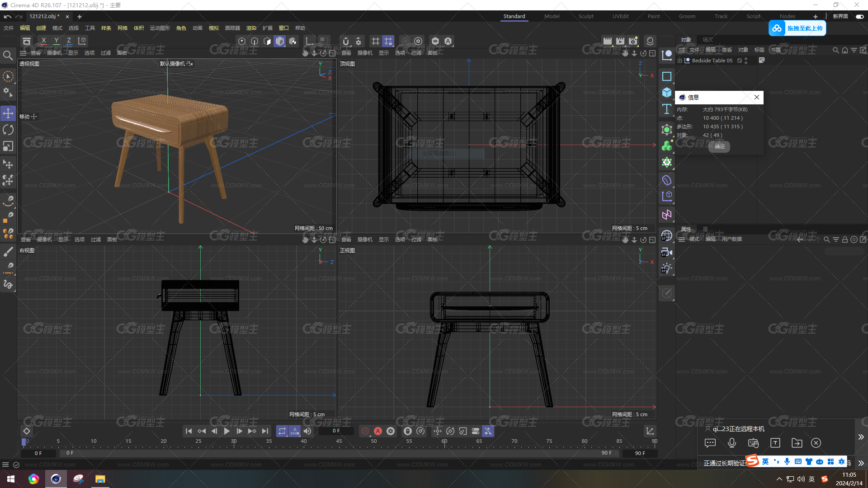Expand collapsed chat panel chevron arrow
The image size is (868, 488).
[861, 437]
